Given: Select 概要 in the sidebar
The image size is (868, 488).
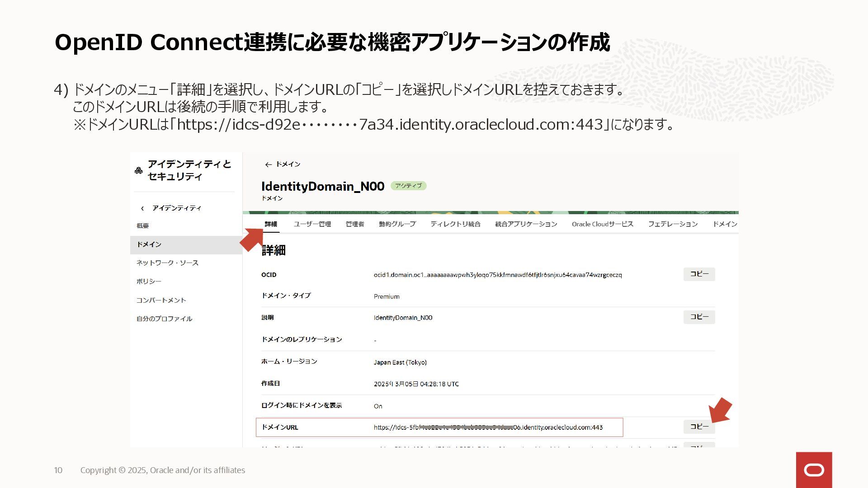Looking at the screenshot, I should point(143,226).
